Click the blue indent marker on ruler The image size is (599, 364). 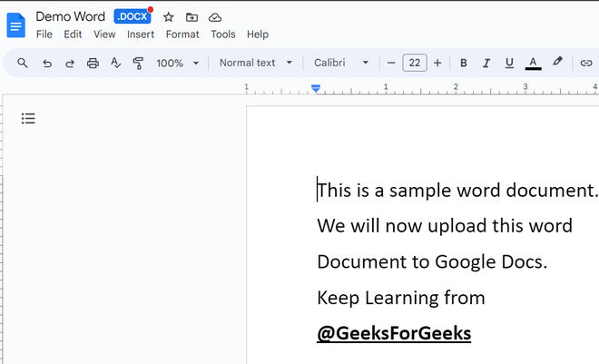pyautogui.click(x=316, y=89)
